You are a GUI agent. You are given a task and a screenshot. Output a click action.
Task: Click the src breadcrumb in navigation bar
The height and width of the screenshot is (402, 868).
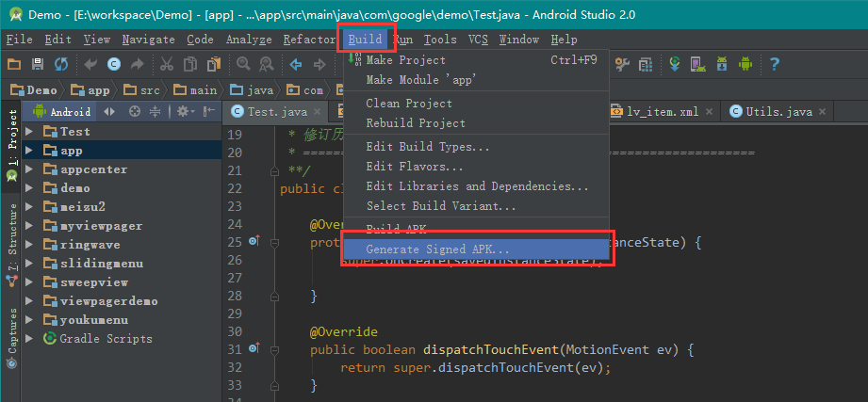point(141,89)
